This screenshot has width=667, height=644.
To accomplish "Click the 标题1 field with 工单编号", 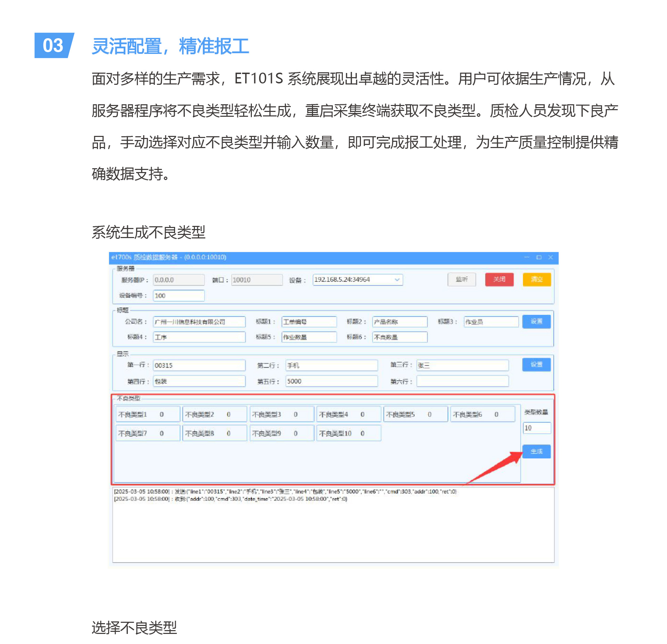I will coord(309,322).
